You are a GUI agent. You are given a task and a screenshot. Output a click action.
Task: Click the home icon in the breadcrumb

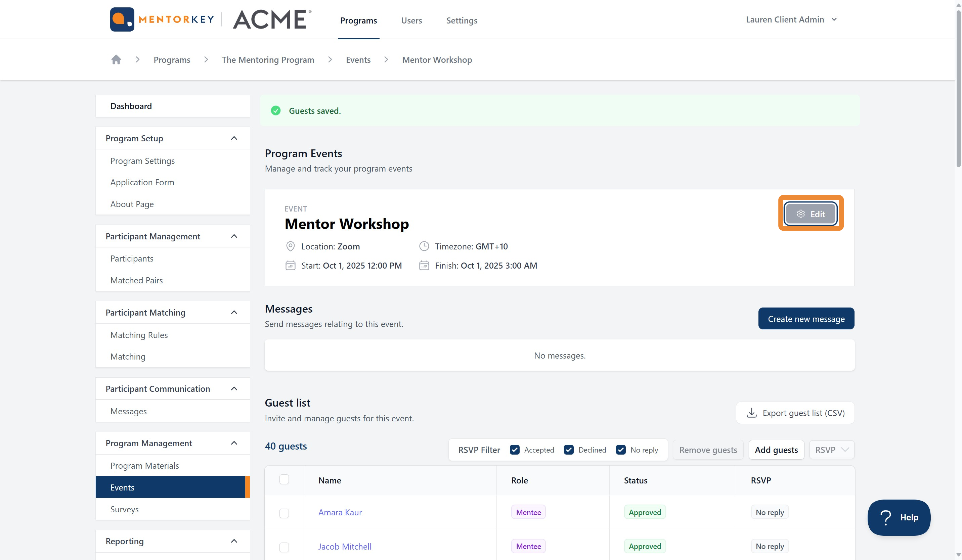click(x=116, y=59)
